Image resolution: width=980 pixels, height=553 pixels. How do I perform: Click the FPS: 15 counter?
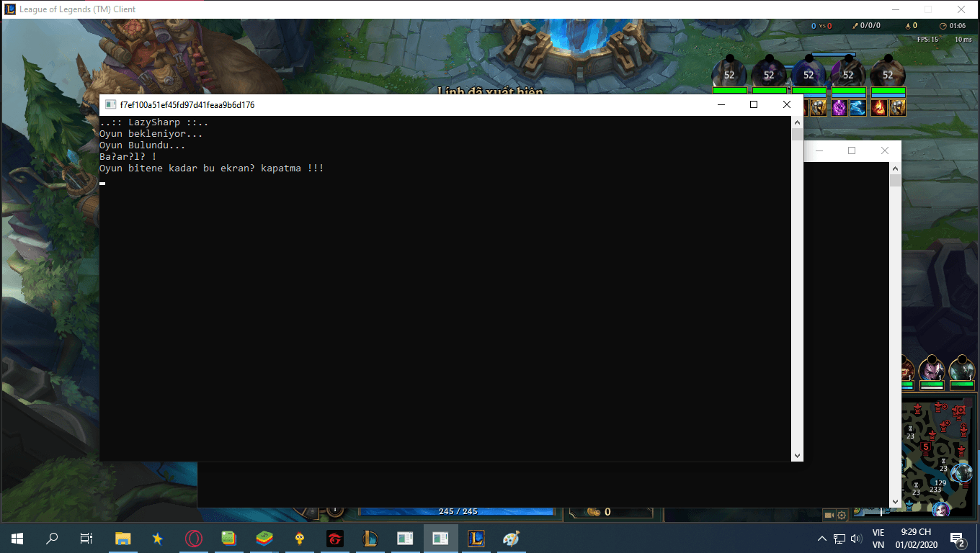(x=927, y=40)
